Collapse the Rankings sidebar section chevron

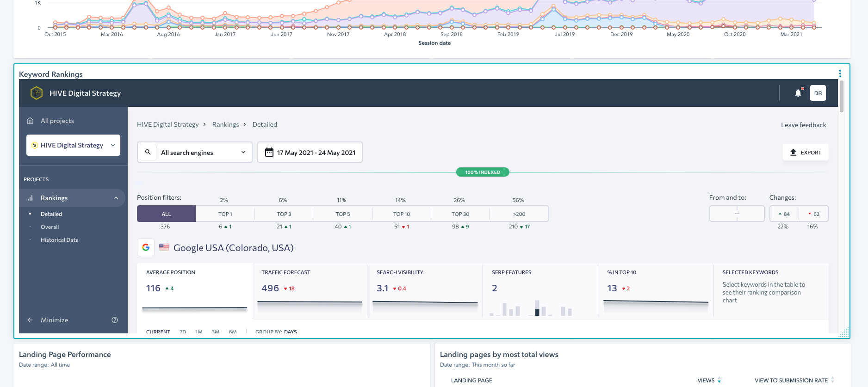click(x=116, y=198)
